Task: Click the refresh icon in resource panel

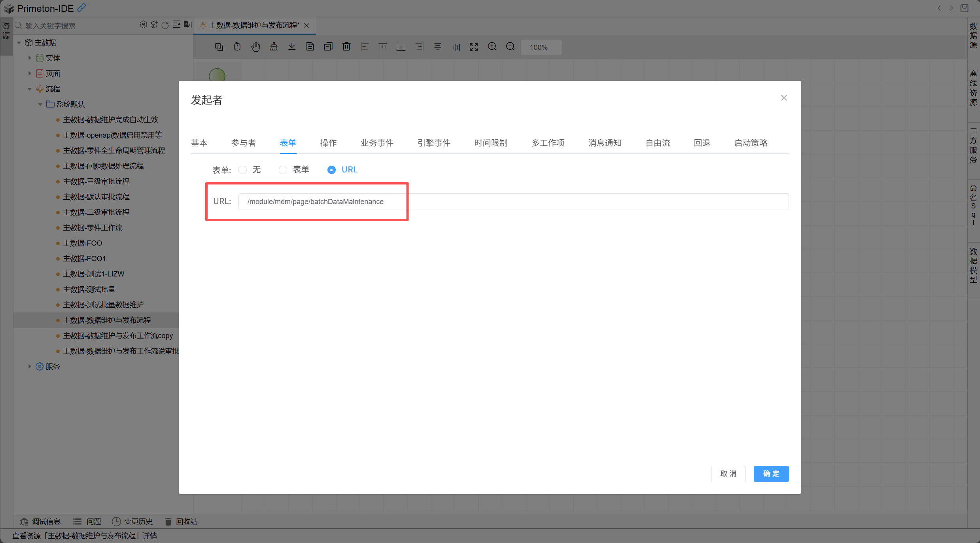Action: [165, 25]
